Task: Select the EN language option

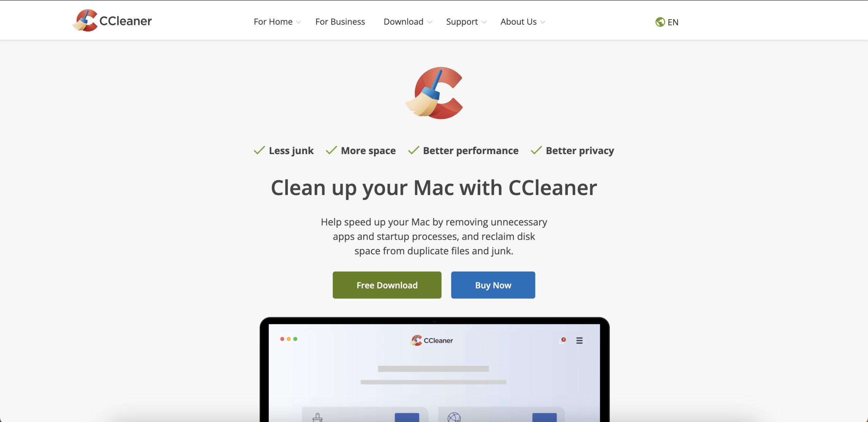Action: (x=667, y=22)
